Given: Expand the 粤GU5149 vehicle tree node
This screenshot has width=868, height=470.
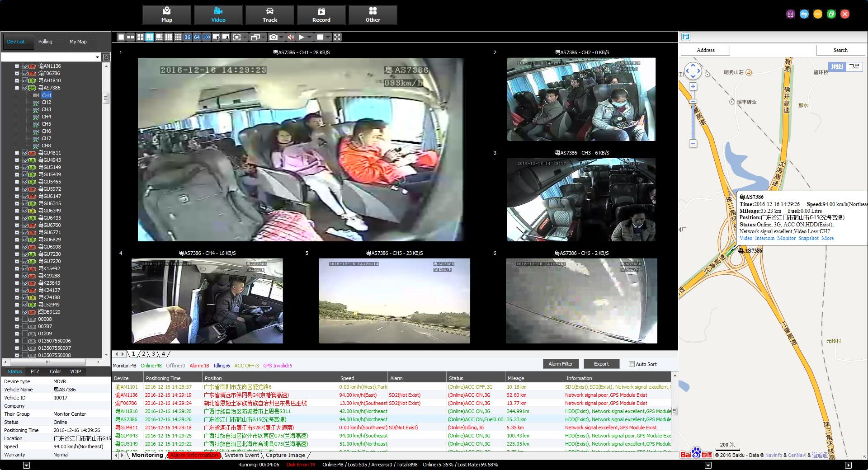Looking at the screenshot, I should point(17,167).
